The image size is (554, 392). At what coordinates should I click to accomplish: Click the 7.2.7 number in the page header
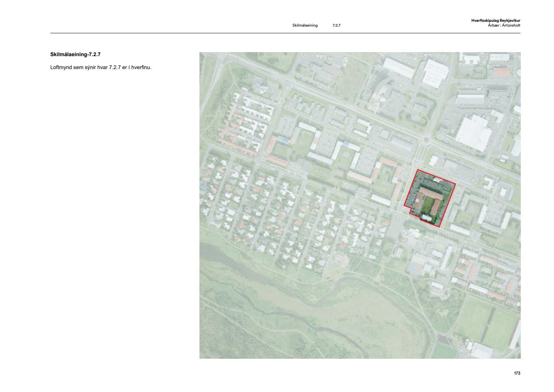336,25
